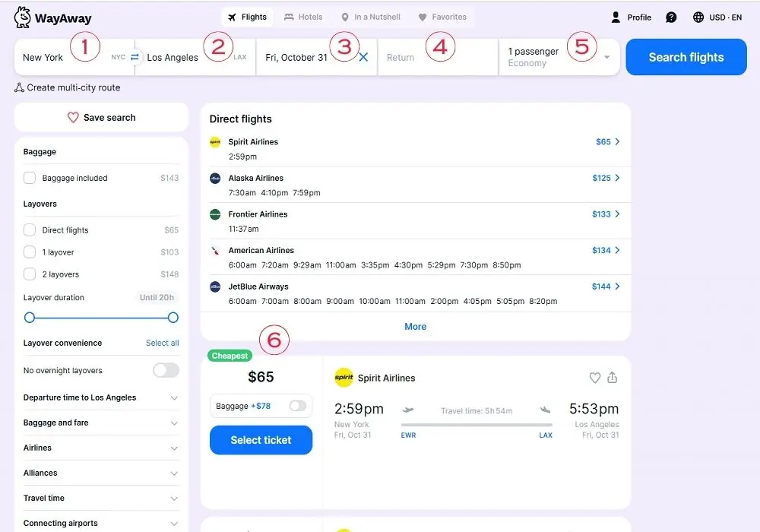Screen dimensions: 760x532
Task: Click the Return date field
Action: coord(439,57)
